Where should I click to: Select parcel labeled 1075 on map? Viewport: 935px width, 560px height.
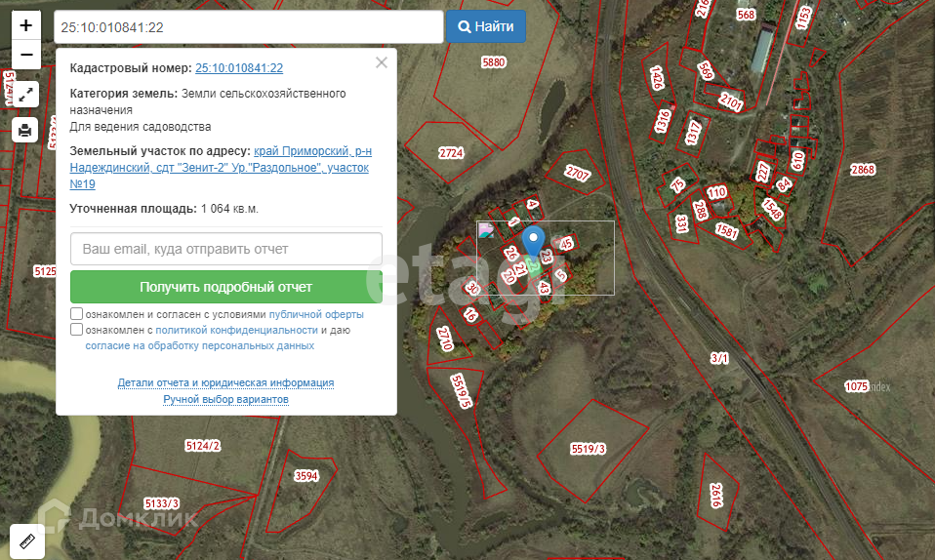(856, 386)
